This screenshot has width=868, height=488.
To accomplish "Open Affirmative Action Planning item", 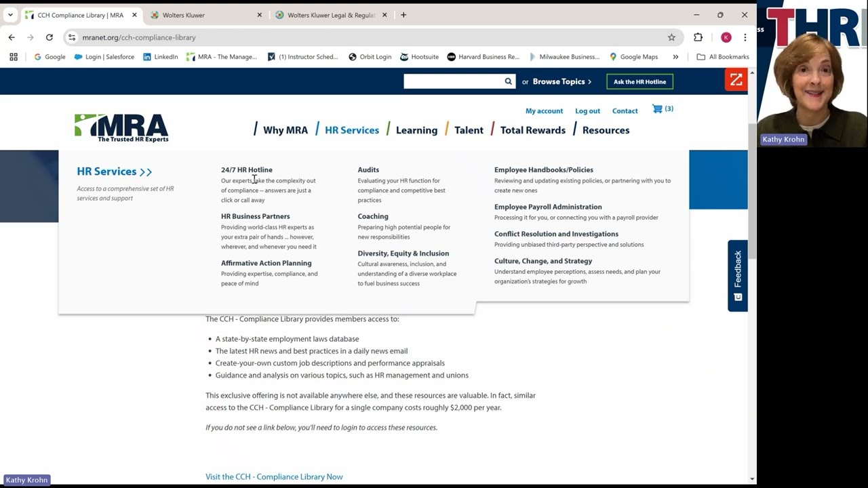I will pos(267,263).
